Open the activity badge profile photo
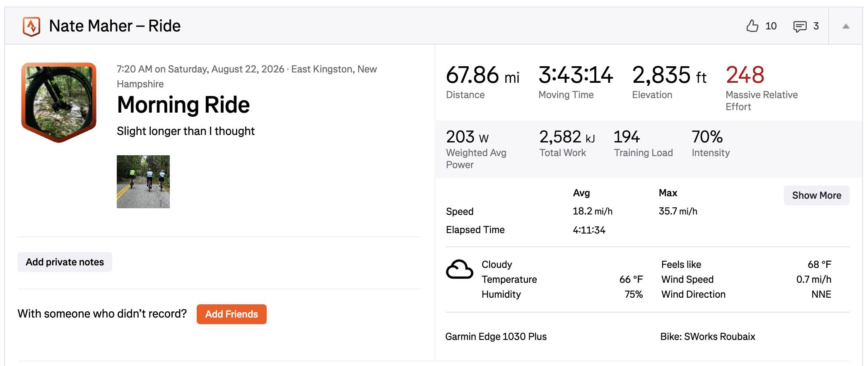The height and width of the screenshot is (366, 868). (x=59, y=102)
